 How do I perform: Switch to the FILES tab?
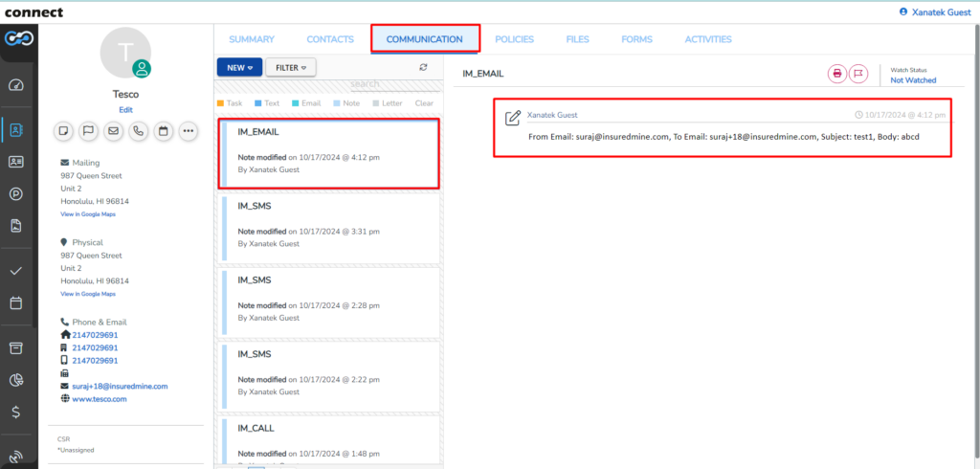coord(577,39)
